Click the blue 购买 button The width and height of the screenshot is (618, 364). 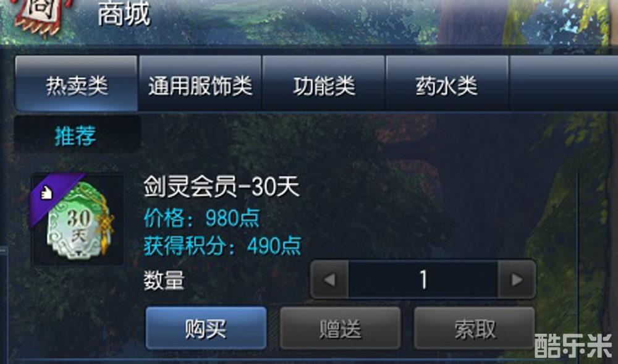(206, 328)
